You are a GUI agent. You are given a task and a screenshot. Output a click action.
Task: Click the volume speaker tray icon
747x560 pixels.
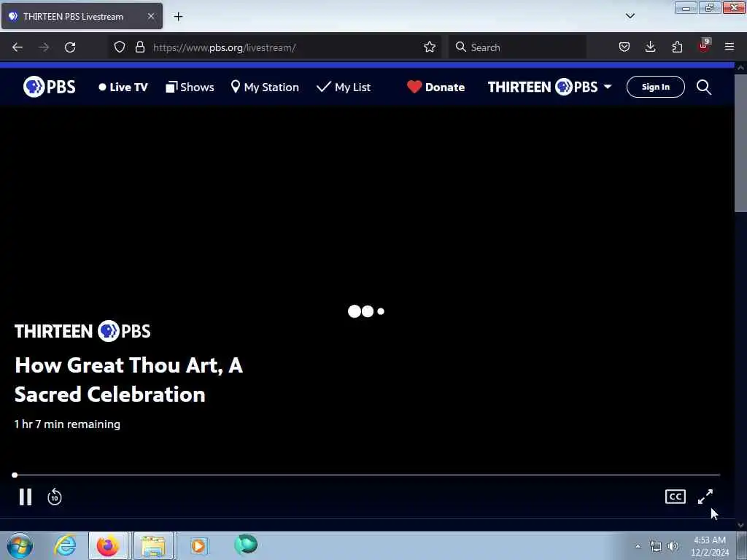pos(673,546)
